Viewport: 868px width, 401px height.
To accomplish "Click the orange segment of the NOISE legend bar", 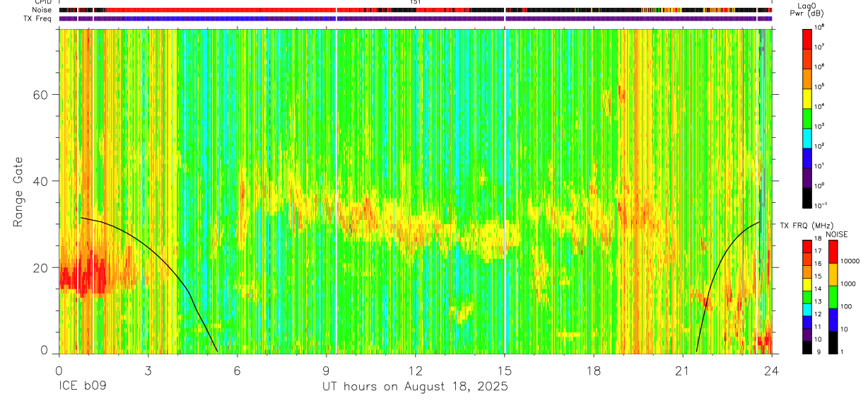I will [x=833, y=274].
